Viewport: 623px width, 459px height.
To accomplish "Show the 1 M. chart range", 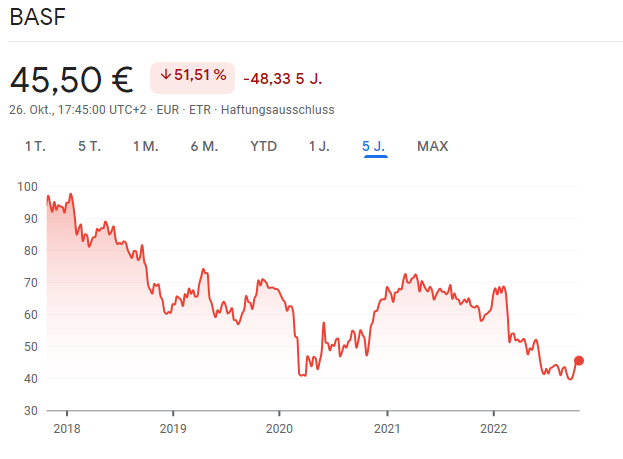I will tap(145, 146).
